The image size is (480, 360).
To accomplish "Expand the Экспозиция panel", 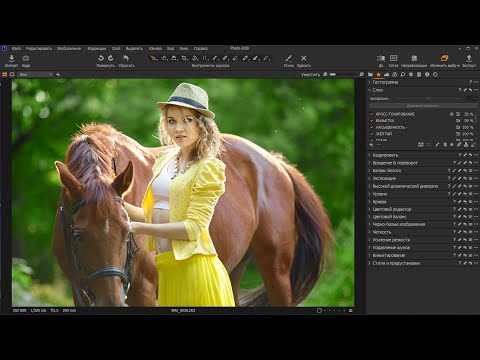I will [369, 178].
